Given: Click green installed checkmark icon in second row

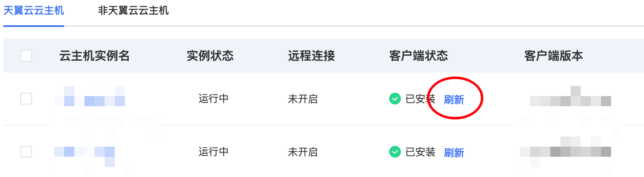Looking at the screenshot, I should click(395, 152).
